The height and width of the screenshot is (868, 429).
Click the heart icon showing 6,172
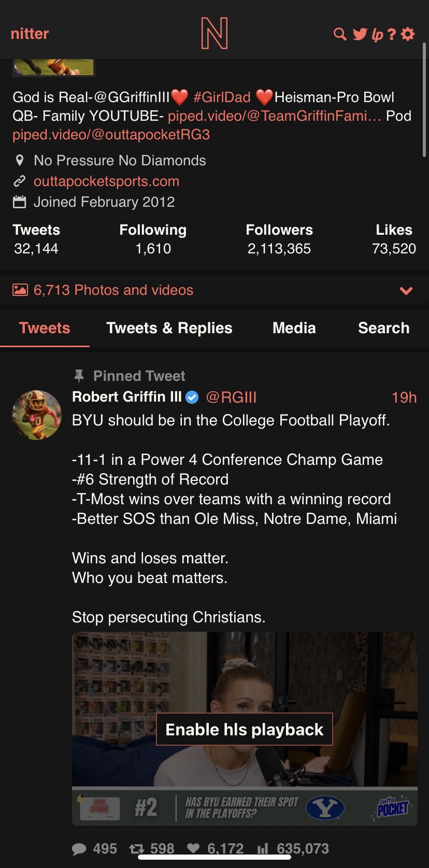[x=193, y=849]
